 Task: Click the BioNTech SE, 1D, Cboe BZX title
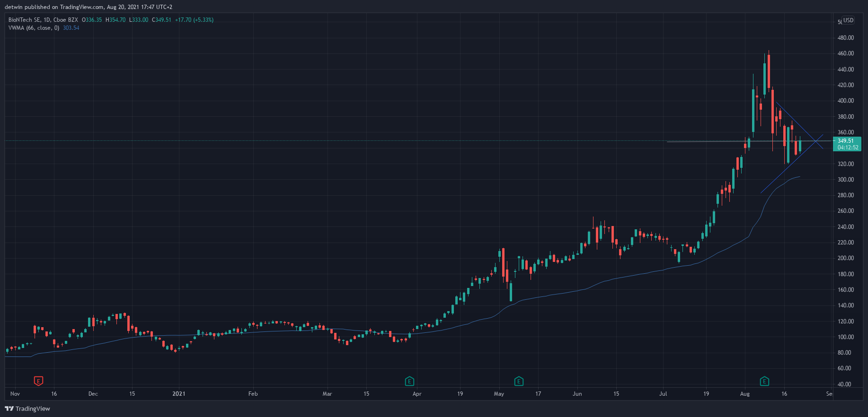pos(43,20)
